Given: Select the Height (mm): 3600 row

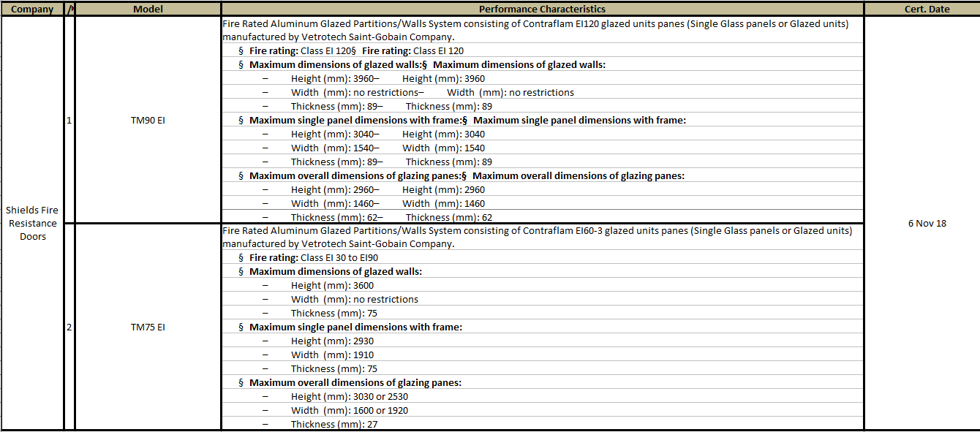Looking at the screenshot, I should pyautogui.click(x=332, y=286).
